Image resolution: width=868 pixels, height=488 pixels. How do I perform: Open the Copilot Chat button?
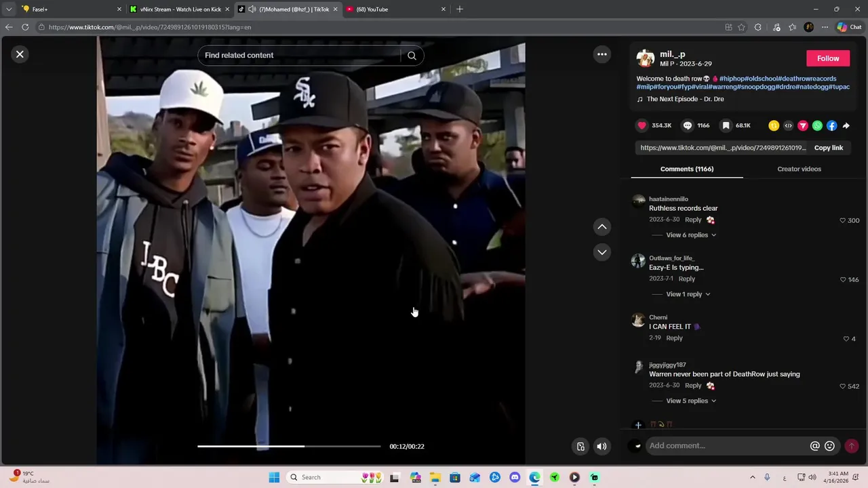tap(849, 27)
